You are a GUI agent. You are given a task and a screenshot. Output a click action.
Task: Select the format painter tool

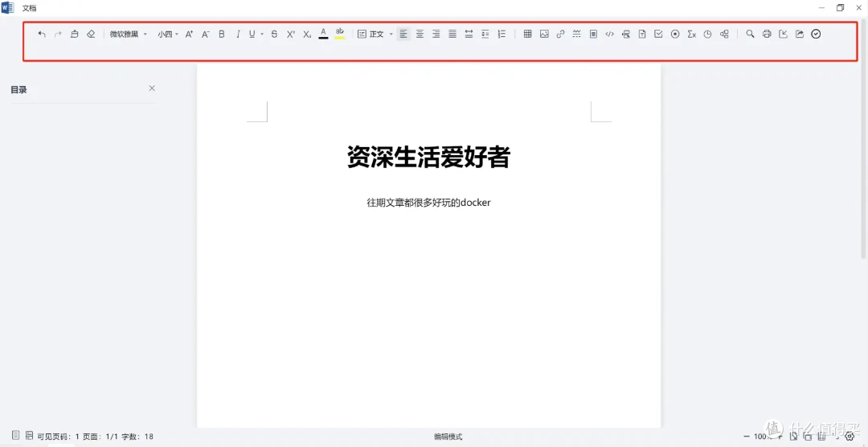tap(74, 35)
